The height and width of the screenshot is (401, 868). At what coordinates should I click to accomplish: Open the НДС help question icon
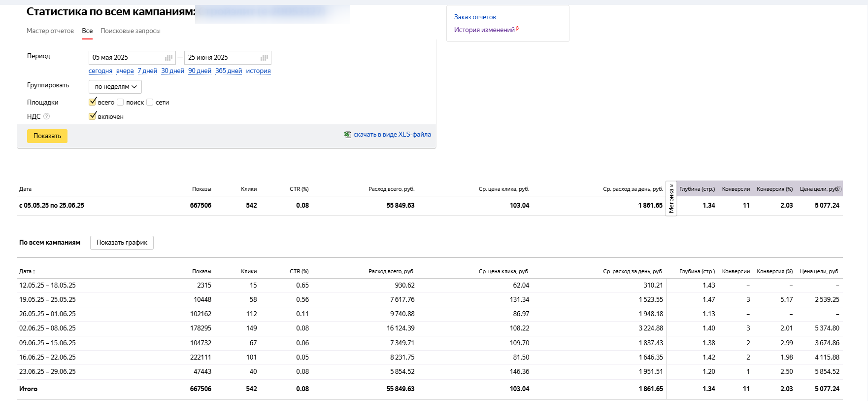pos(47,116)
